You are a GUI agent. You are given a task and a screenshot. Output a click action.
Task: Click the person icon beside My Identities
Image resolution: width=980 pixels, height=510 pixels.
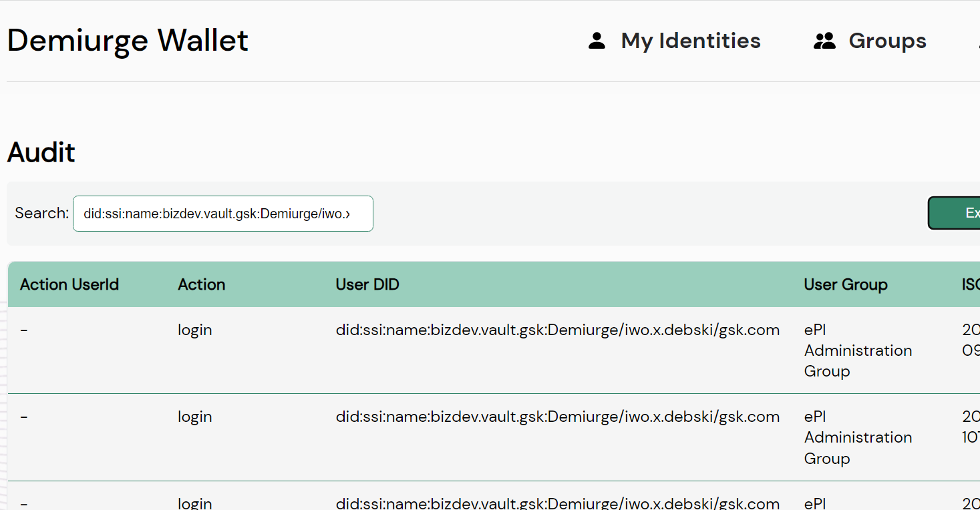(596, 41)
